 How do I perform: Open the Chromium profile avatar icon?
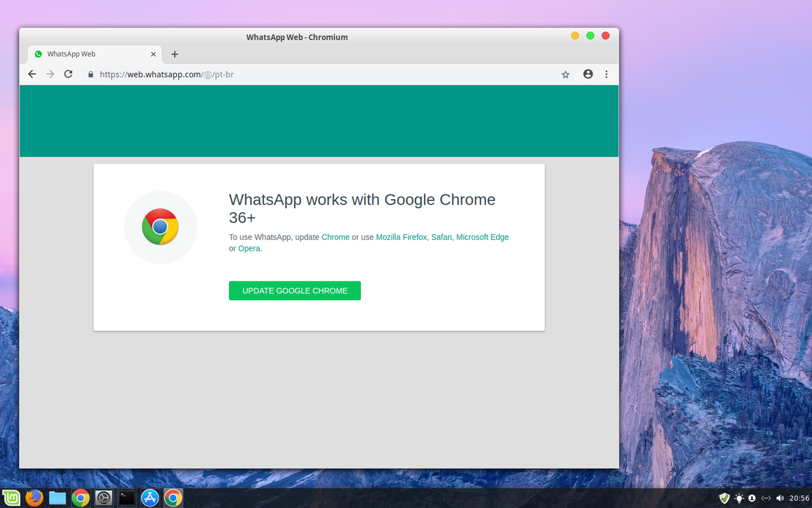[588, 74]
